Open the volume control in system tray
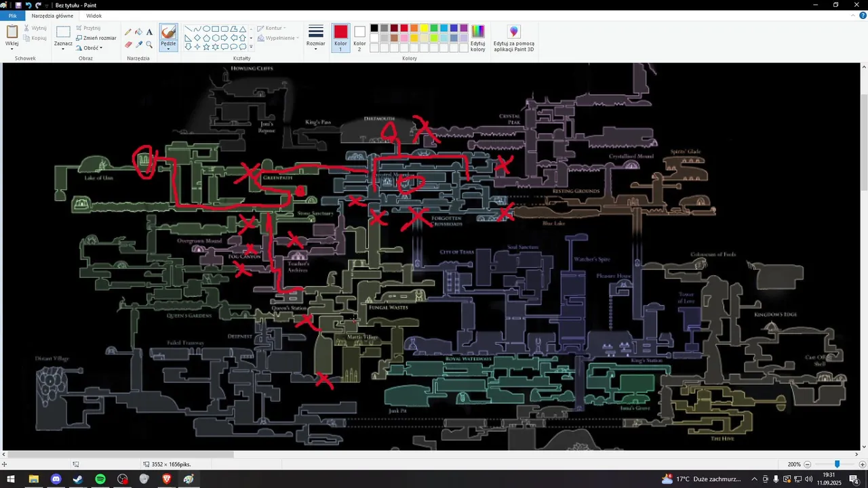The height and width of the screenshot is (488, 868). point(808,479)
